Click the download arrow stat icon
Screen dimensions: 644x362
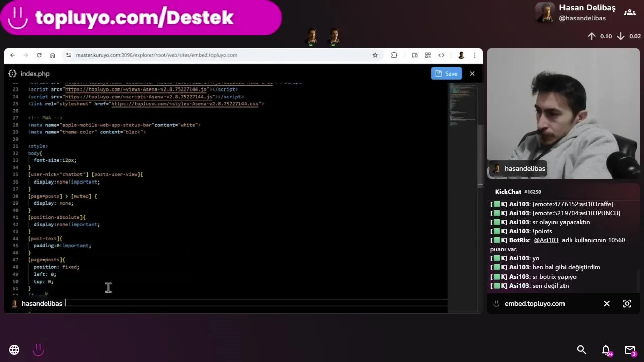621,36
